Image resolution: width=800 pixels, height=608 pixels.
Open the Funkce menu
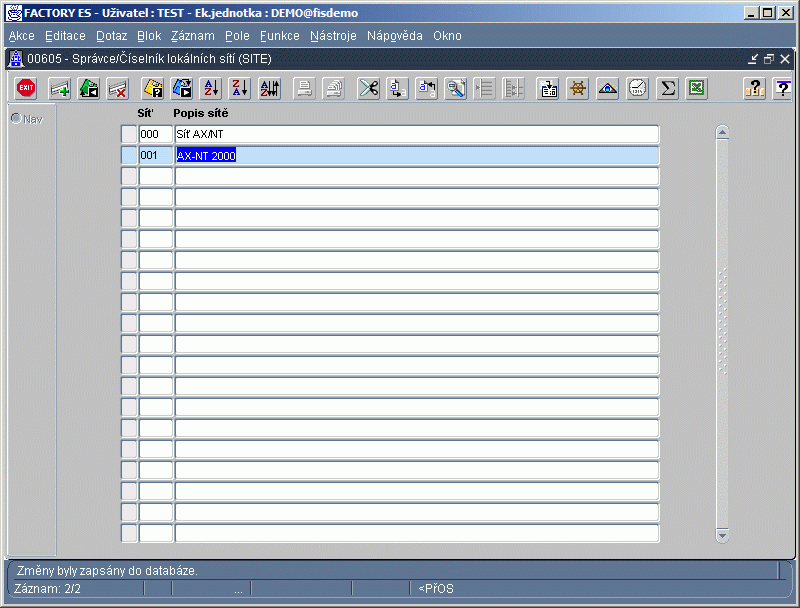click(x=280, y=36)
